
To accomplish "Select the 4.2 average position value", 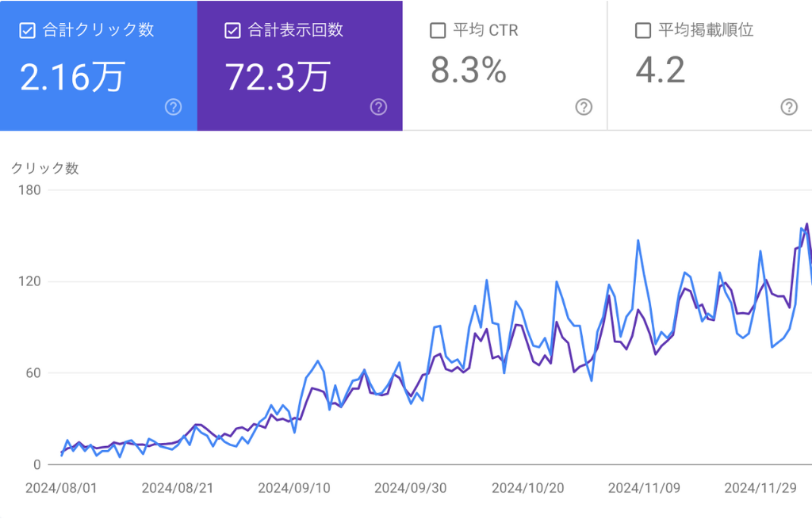I will (661, 71).
